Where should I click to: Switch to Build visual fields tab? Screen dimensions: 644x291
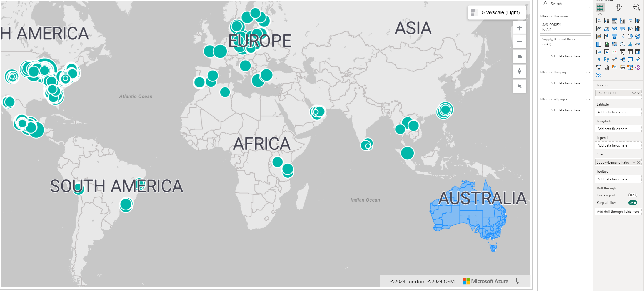click(600, 7)
